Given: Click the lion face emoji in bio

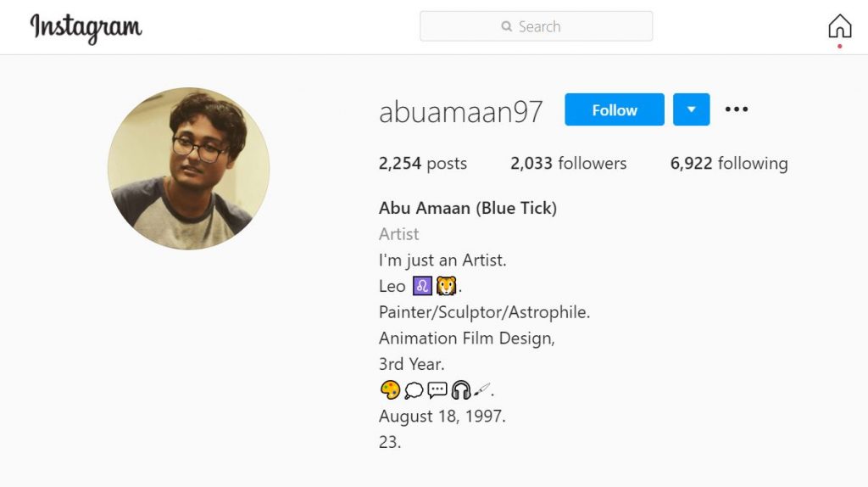Looking at the screenshot, I should pyautogui.click(x=446, y=286).
